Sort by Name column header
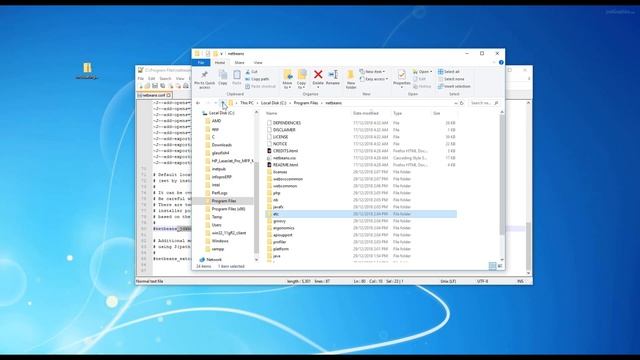The width and height of the screenshot is (640, 360). pyautogui.click(x=271, y=113)
